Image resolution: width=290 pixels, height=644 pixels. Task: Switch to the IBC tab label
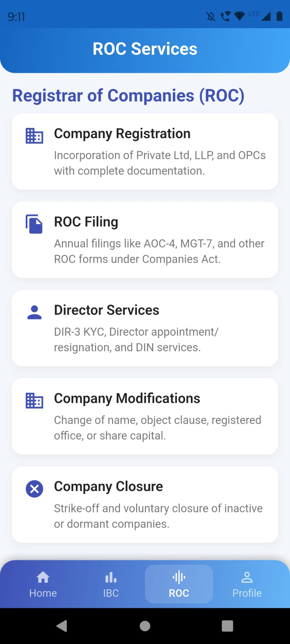coord(111,593)
